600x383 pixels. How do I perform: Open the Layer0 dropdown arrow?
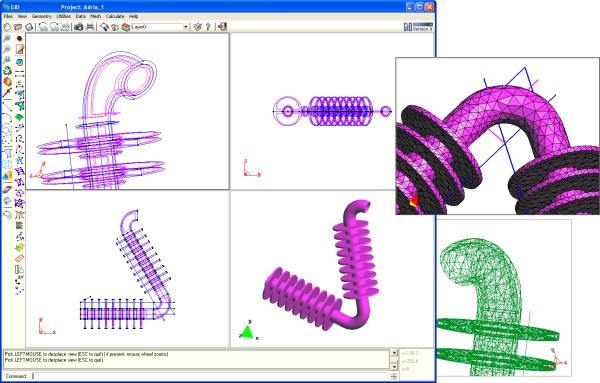click(x=186, y=27)
